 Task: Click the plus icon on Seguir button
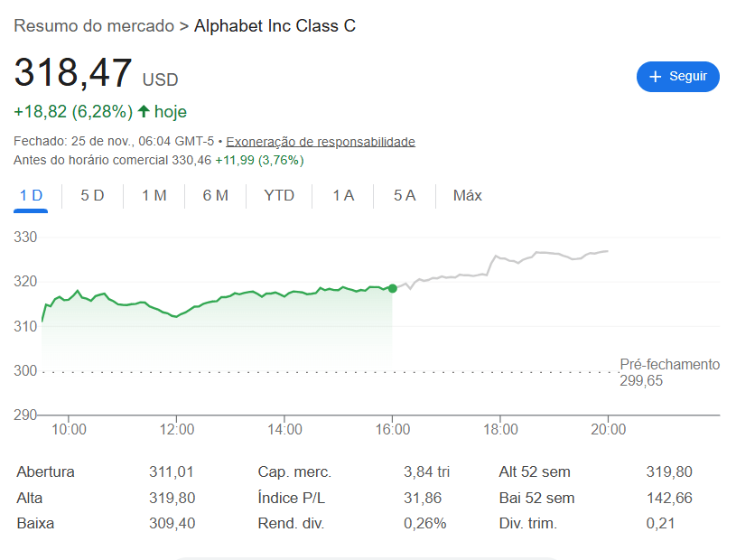(656, 77)
